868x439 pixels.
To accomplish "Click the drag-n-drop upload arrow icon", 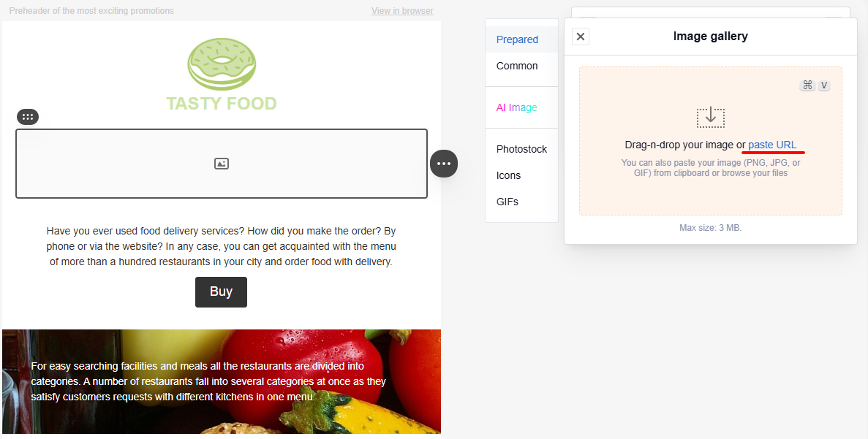I will [711, 117].
